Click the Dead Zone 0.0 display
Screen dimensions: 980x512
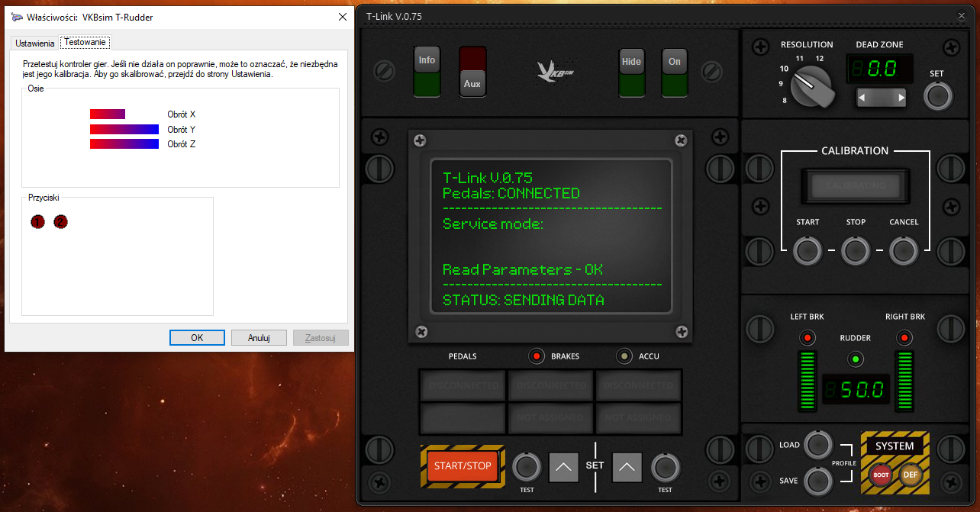880,69
